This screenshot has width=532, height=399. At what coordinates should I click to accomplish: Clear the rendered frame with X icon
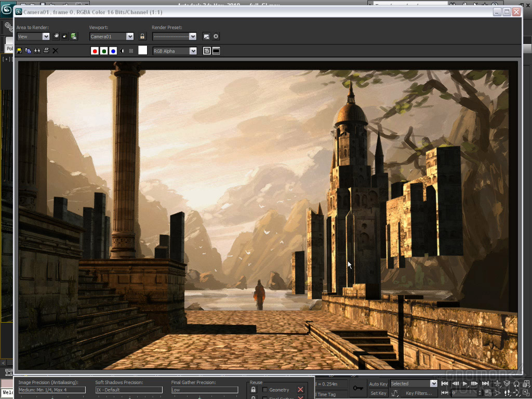[56, 51]
